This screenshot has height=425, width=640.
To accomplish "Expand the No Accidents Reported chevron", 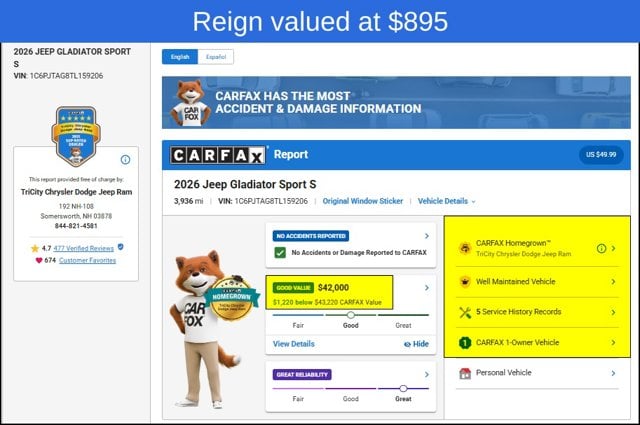I will pyautogui.click(x=427, y=236).
